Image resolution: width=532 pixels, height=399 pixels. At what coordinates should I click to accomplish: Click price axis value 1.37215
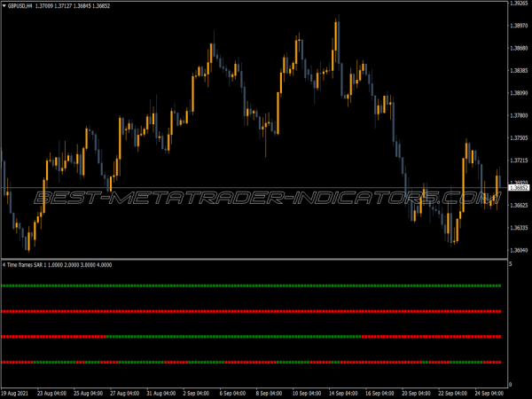pyautogui.click(x=519, y=160)
